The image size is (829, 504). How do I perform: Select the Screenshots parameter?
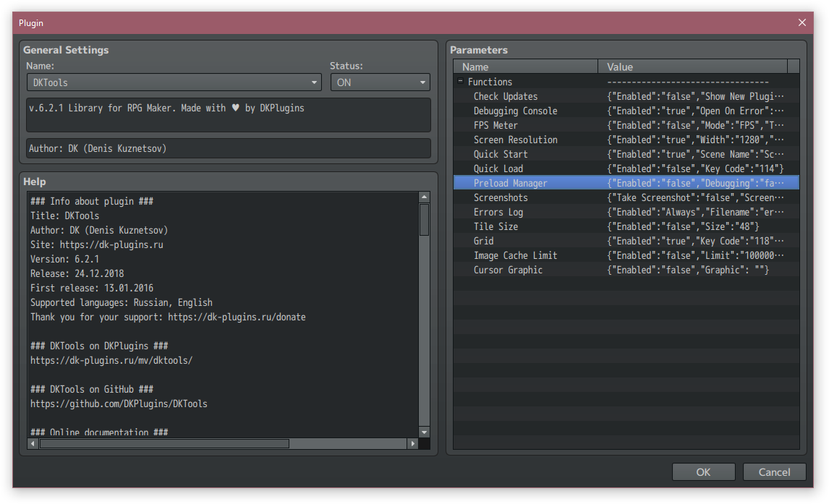626,197
